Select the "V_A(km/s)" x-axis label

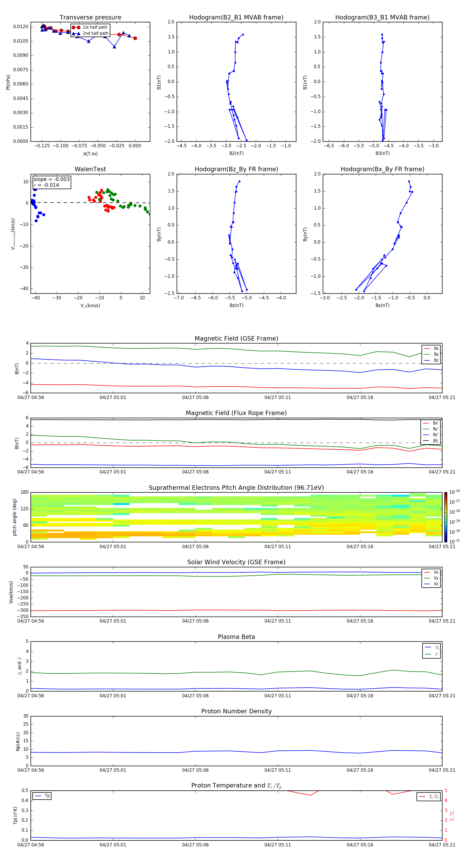coord(90,306)
